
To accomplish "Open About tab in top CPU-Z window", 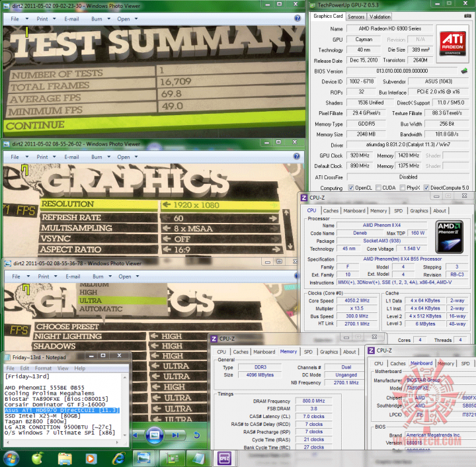I will coord(439,210).
